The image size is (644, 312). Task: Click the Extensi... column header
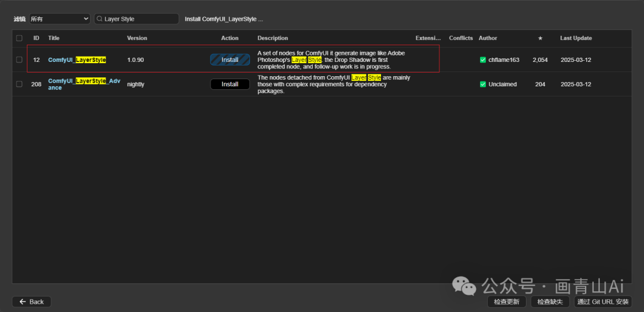pos(428,38)
